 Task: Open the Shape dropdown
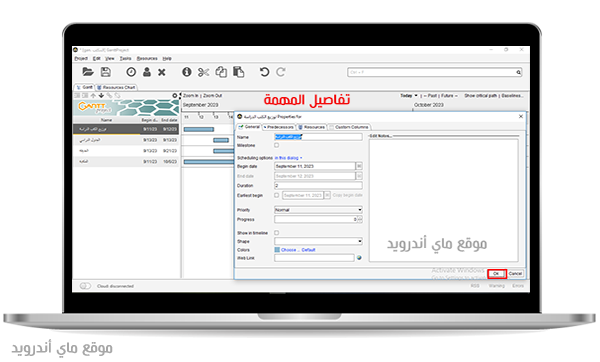318,241
